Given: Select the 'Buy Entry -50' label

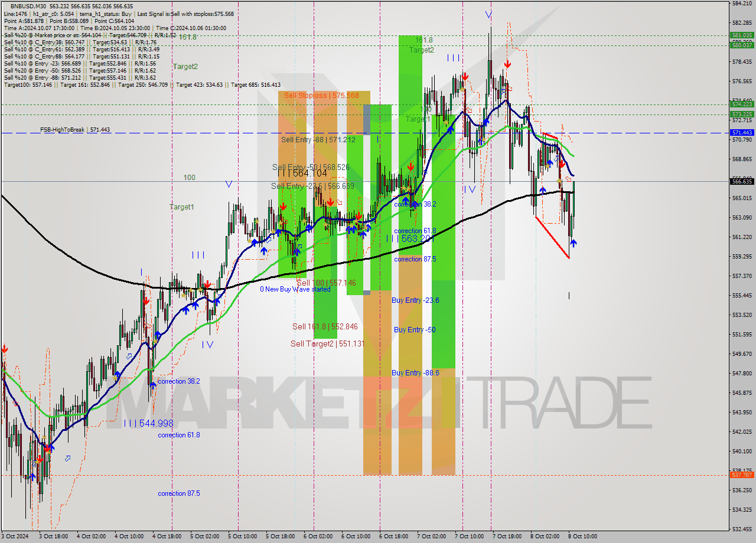Looking at the screenshot, I should pos(415,329).
